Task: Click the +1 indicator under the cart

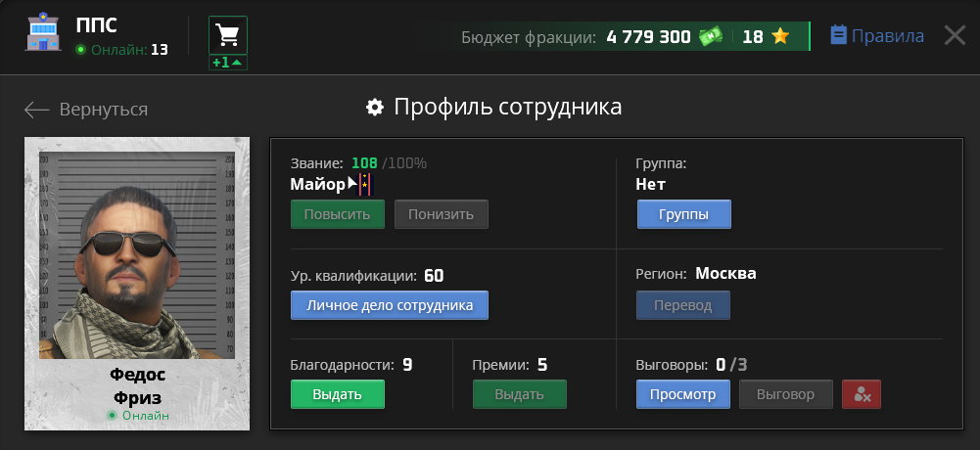Action: [228, 63]
